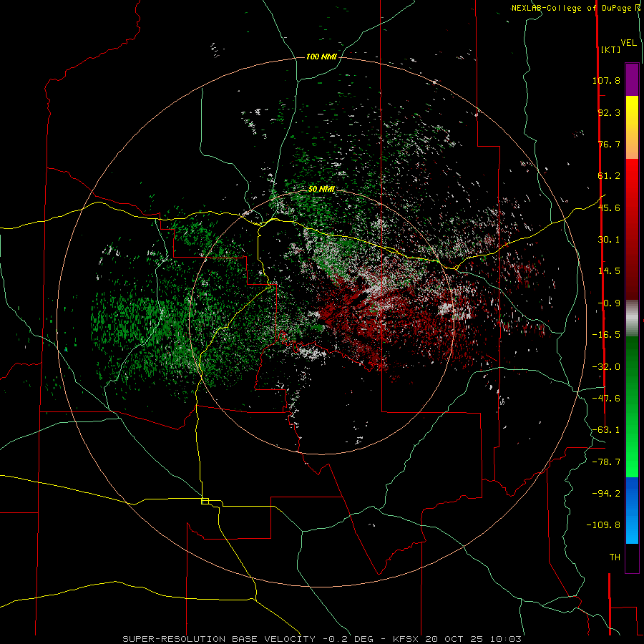Screen dimensions: 644x644
Task: Click the [KT] units label
Action: pyautogui.click(x=611, y=49)
